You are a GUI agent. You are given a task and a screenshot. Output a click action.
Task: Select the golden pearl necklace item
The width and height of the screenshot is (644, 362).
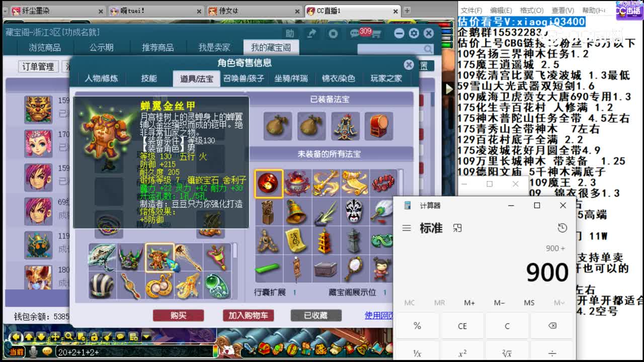click(x=159, y=286)
